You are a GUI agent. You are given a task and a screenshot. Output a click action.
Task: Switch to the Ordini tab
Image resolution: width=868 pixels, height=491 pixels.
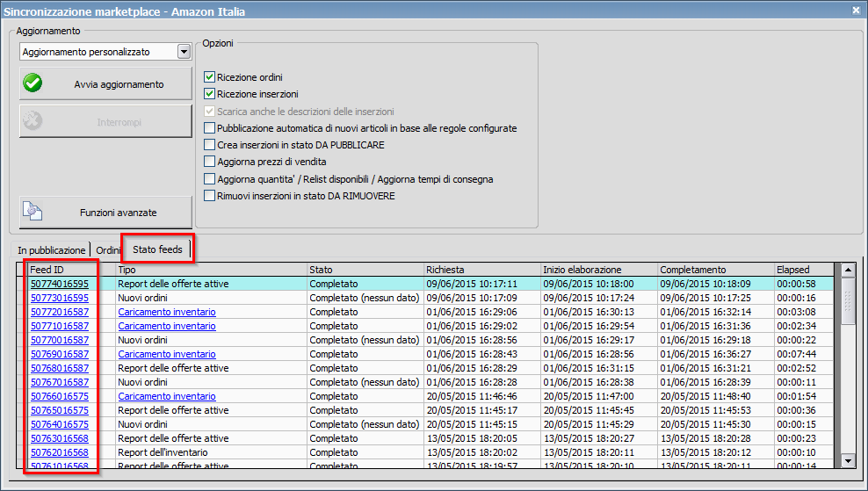tap(108, 250)
